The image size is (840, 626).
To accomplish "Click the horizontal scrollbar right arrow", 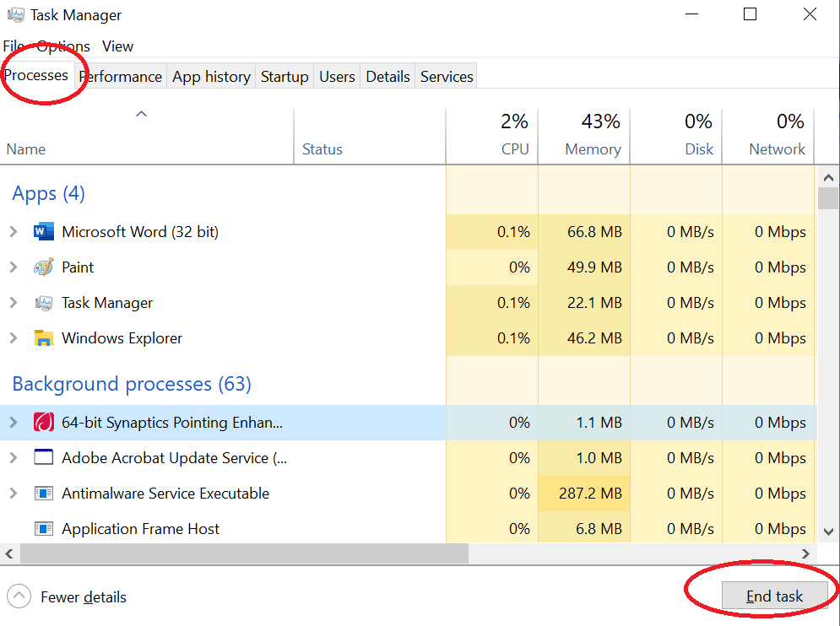I will [x=806, y=553].
